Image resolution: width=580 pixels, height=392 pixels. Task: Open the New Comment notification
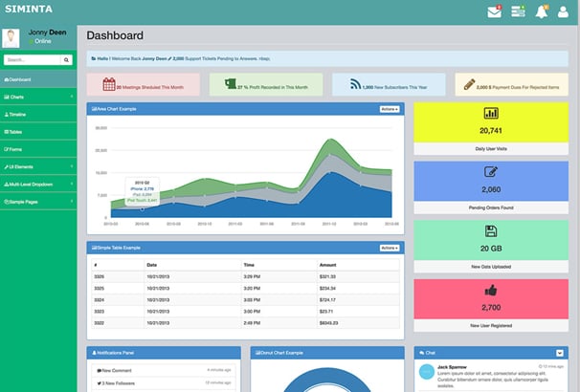pyautogui.click(x=164, y=370)
